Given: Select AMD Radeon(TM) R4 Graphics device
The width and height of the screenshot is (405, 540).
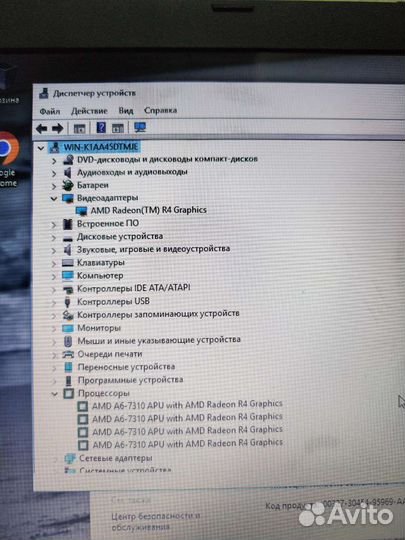Looking at the screenshot, I should pos(148,210).
